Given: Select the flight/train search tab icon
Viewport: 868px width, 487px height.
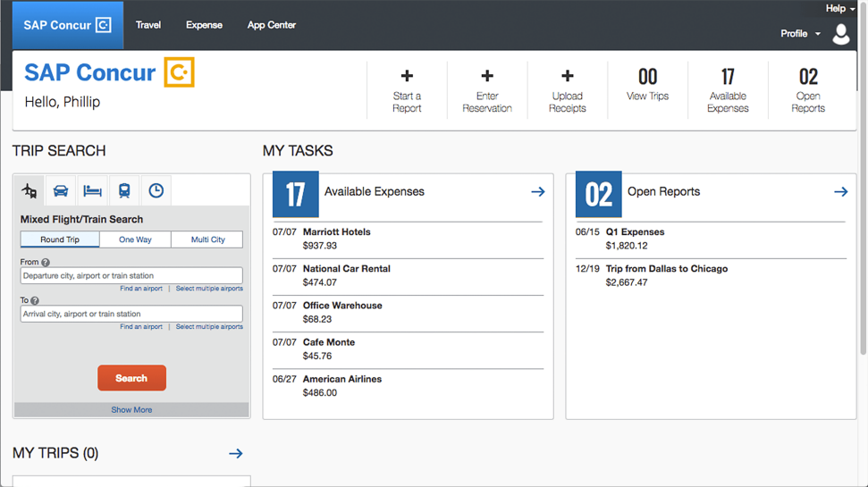Looking at the screenshot, I should click(29, 191).
